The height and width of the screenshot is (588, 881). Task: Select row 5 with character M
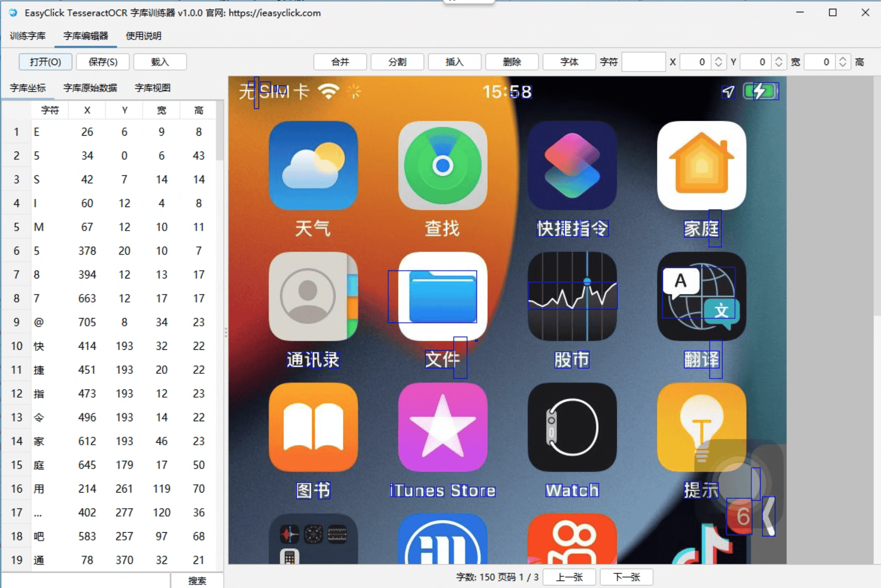click(x=109, y=227)
